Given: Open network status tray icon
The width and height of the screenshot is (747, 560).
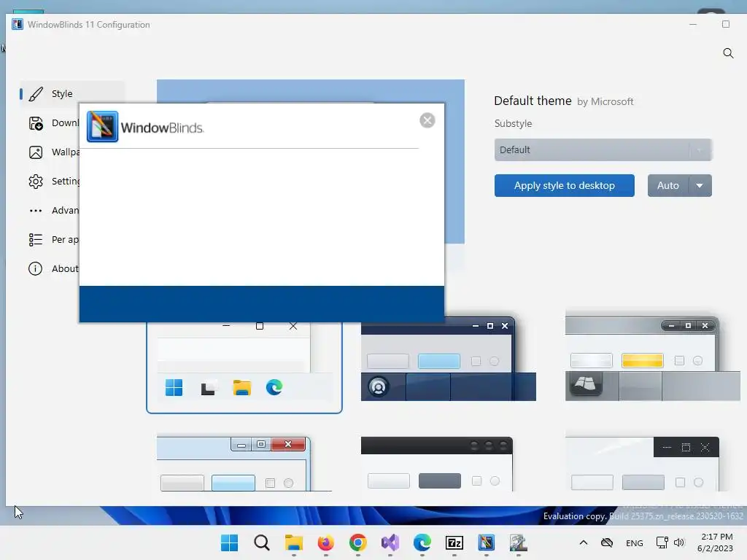Looking at the screenshot, I should point(662,542).
